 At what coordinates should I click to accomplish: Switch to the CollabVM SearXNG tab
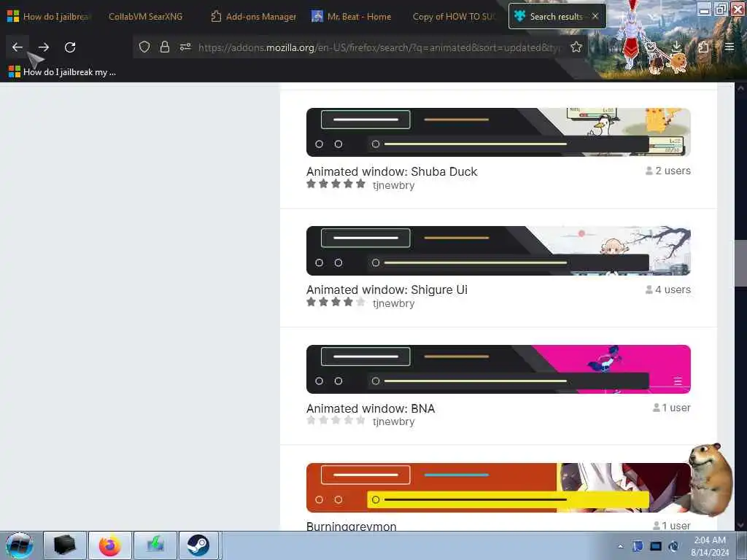pyautogui.click(x=146, y=17)
